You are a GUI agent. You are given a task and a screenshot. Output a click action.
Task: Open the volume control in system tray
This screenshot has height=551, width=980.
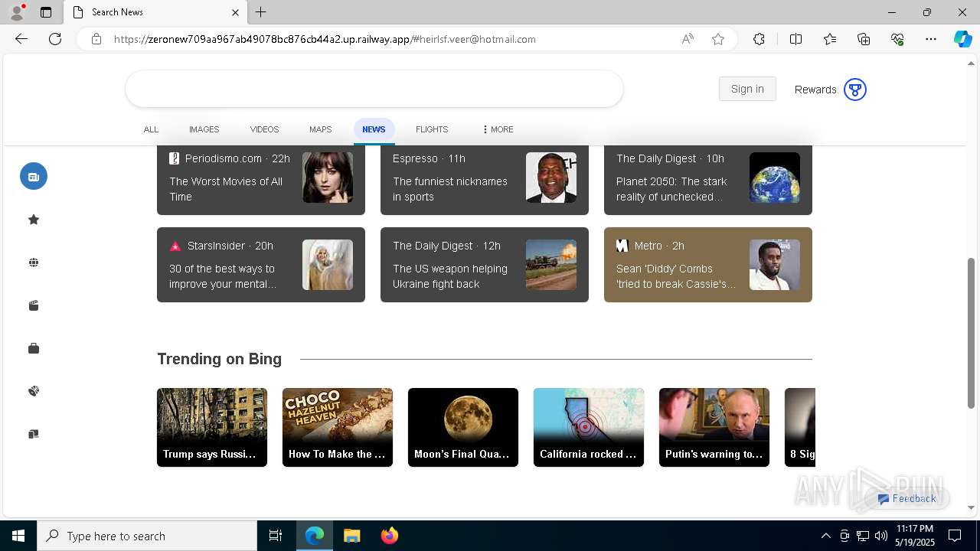881,536
